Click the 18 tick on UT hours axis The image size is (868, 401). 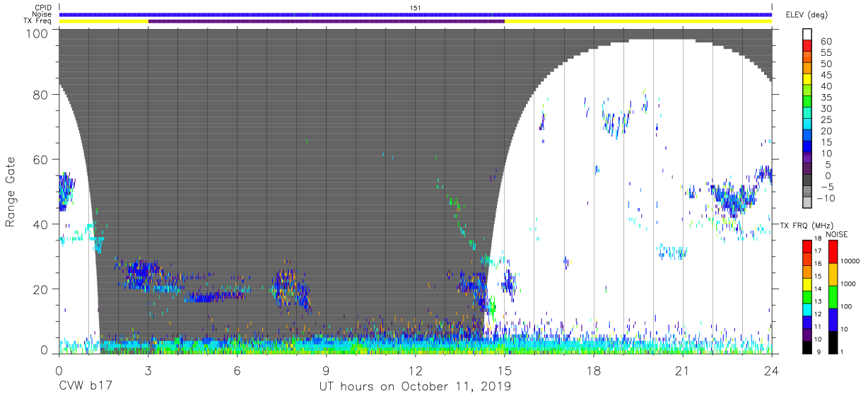(594, 370)
